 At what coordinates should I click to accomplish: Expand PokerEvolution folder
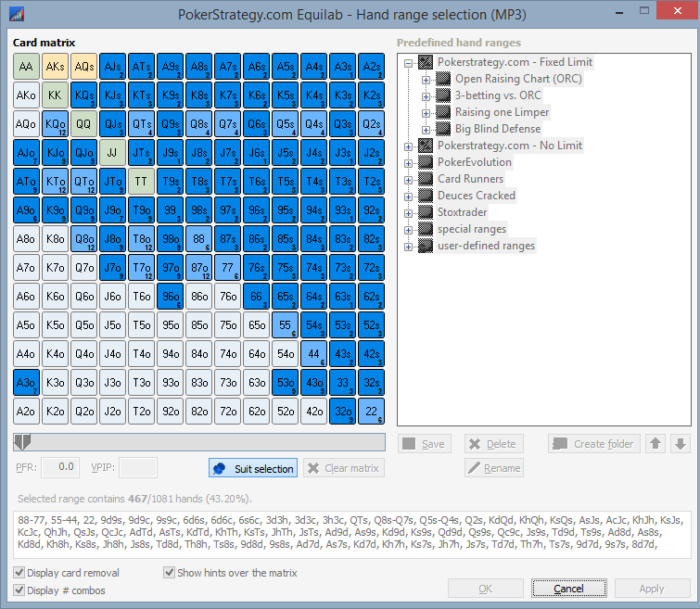[x=408, y=163]
